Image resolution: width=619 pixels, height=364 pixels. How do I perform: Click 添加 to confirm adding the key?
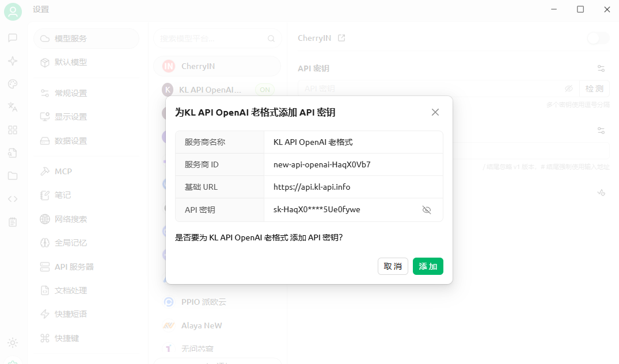[428, 266]
